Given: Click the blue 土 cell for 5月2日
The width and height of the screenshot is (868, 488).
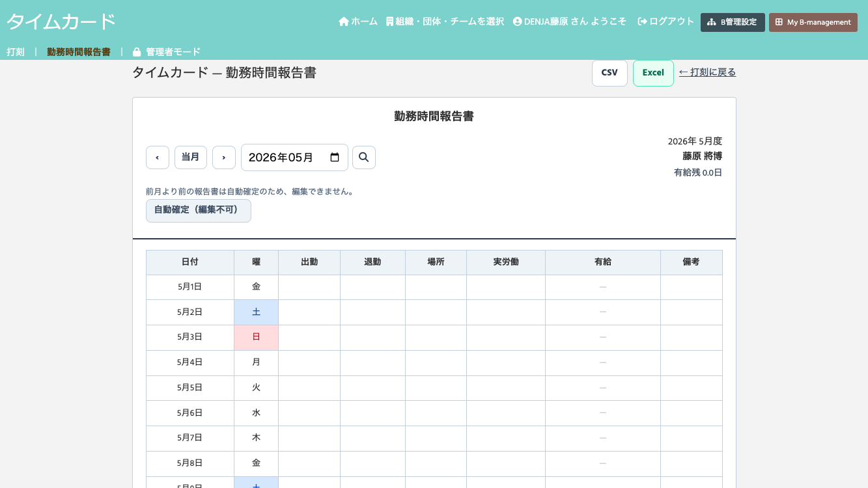Looking at the screenshot, I should (x=257, y=312).
